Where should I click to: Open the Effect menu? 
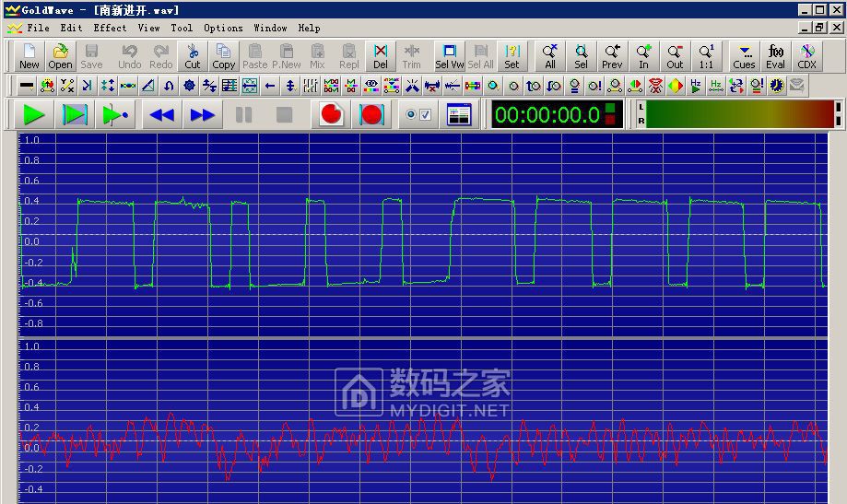coord(110,28)
